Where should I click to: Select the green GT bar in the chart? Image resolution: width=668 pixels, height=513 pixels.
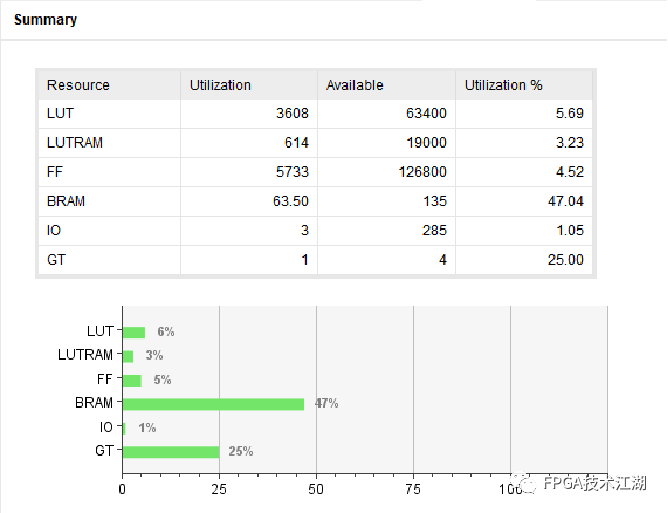[x=170, y=452]
